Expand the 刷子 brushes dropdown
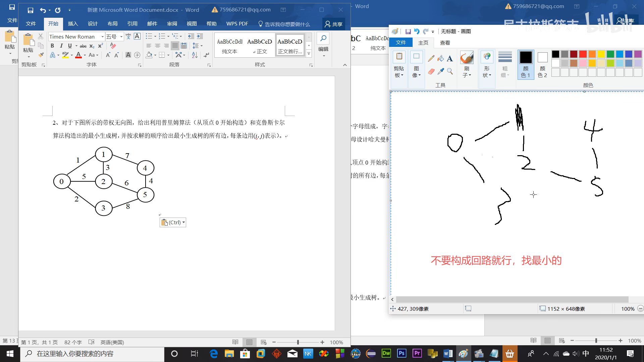This screenshot has width=644, height=362. coord(467,72)
